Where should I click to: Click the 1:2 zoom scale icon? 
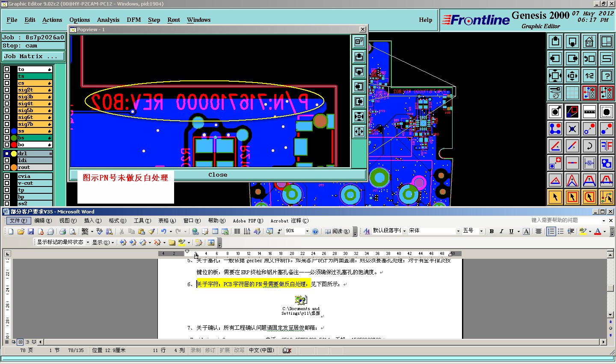(589, 76)
